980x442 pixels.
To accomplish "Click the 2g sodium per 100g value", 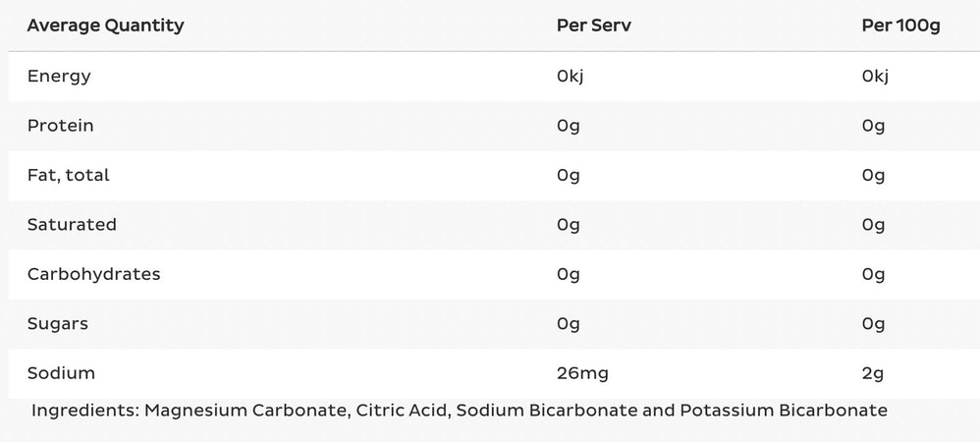I will pyautogui.click(x=873, y=372).
